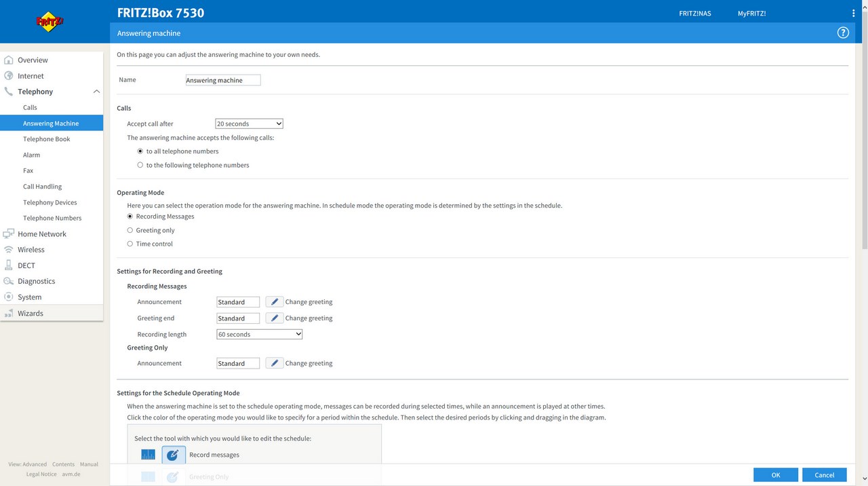Open the Manual footer link
868x486 pixels.
pyautogui.click(x=89, y=464)
